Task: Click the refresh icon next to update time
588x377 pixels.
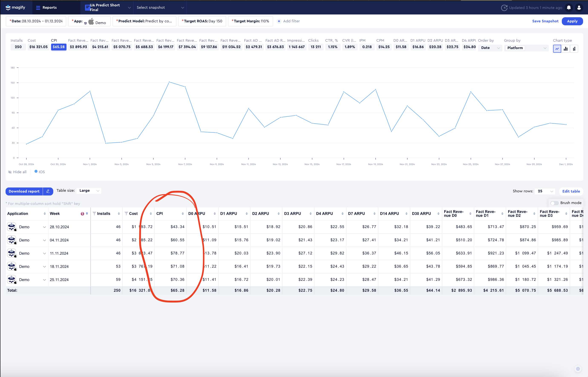Action: click(x=504, y=8)
